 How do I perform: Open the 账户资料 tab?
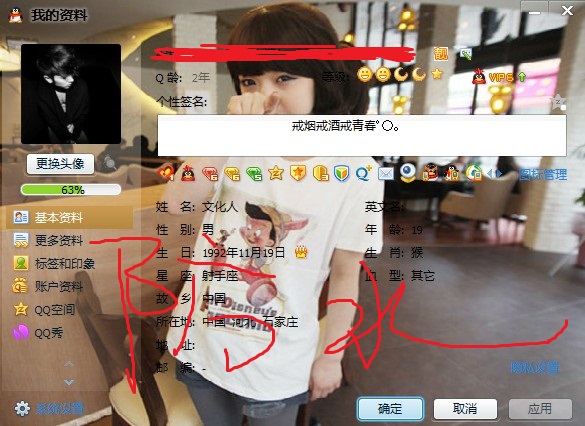point(48,286)
